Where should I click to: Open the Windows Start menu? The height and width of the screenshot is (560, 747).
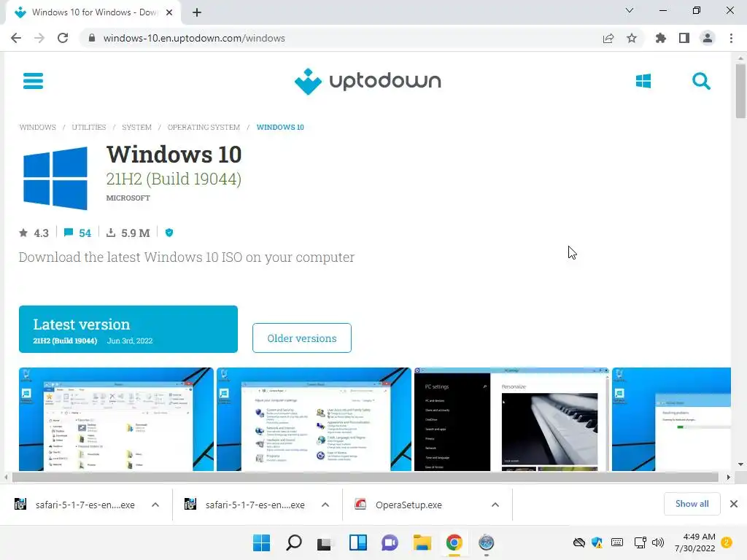[x=262, y=542]
